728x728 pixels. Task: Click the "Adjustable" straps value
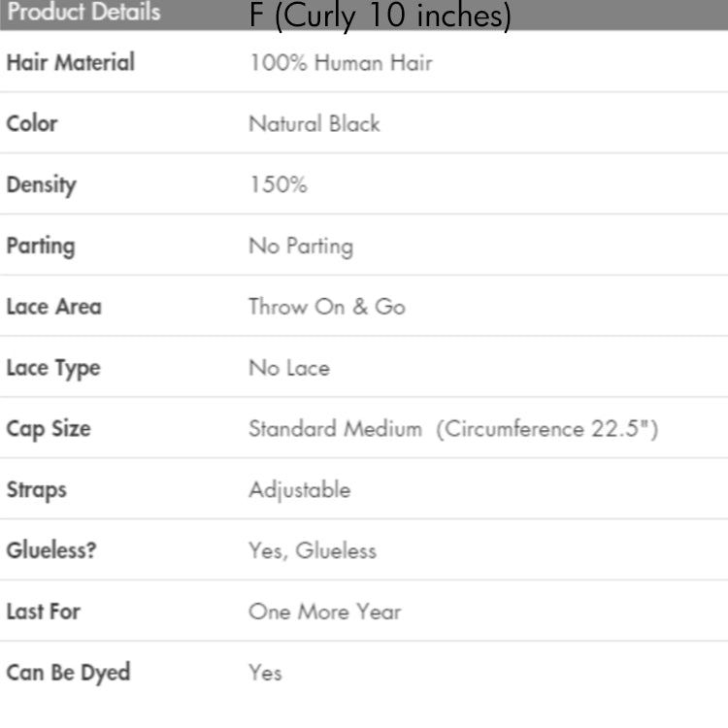[299, 489]
